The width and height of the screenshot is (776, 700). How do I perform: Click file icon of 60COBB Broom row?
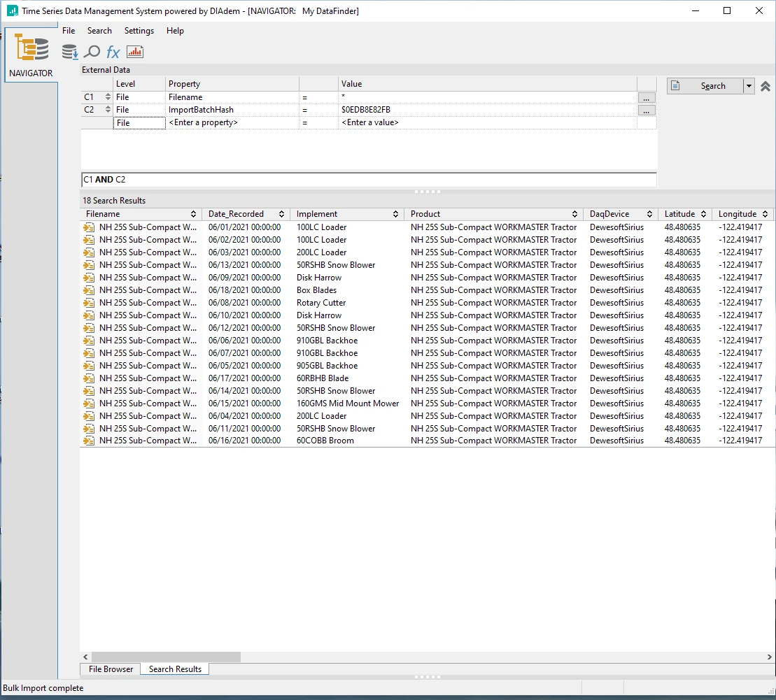click(89, 441)
